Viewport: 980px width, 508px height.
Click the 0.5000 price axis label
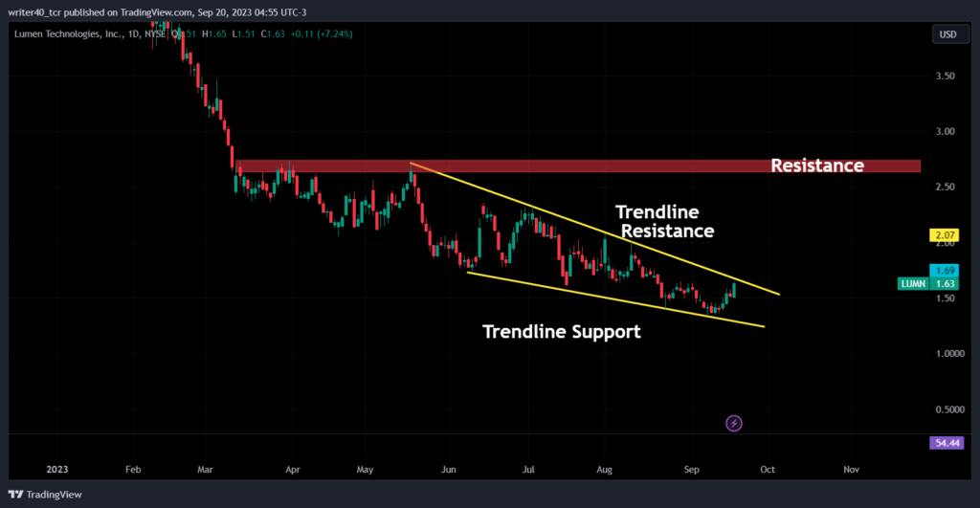[x=950, y=409]
